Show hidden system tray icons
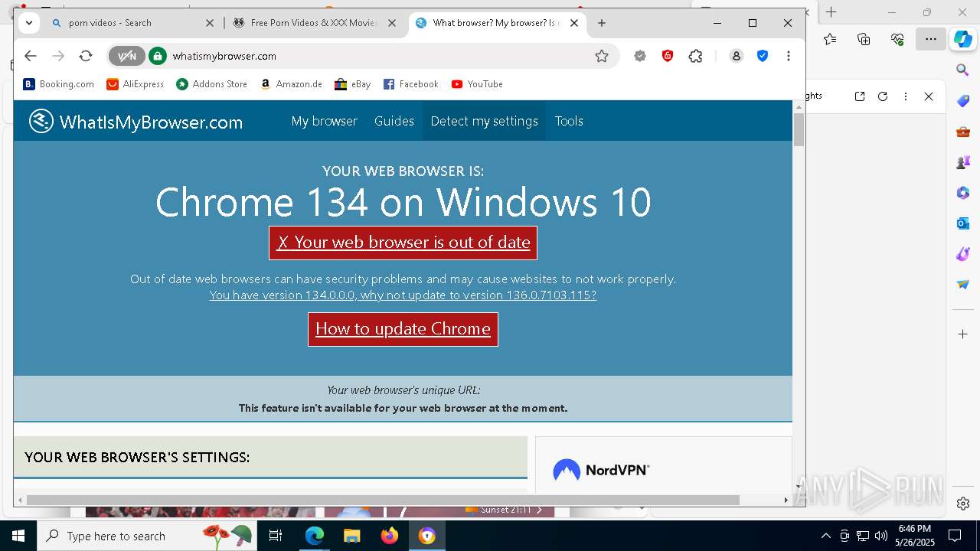Viewport: 980px width, 551px height. click(825, 536)
